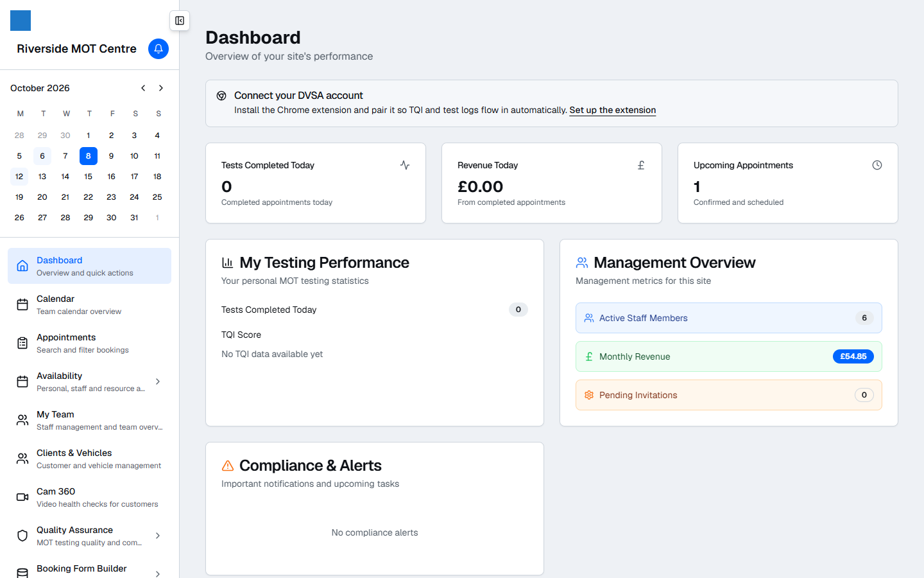Select October 20 in the calendar
The image size is (924, 578).
[x=42, y=197]
